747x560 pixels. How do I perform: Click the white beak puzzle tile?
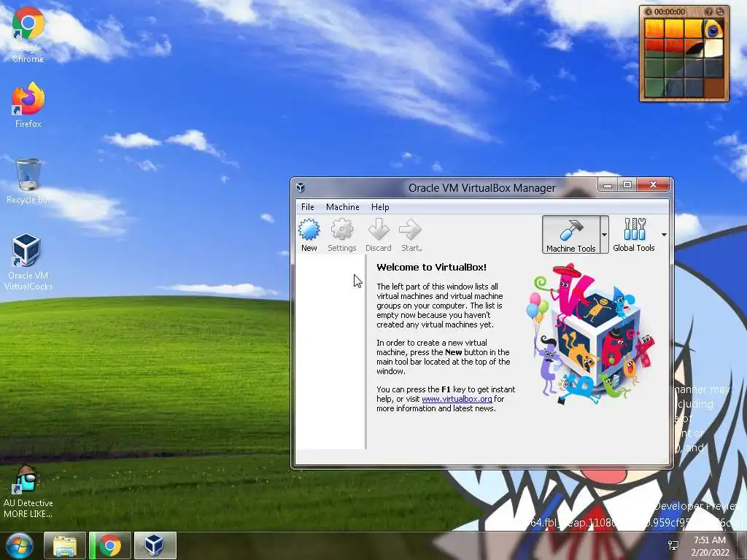pos(713,48)
